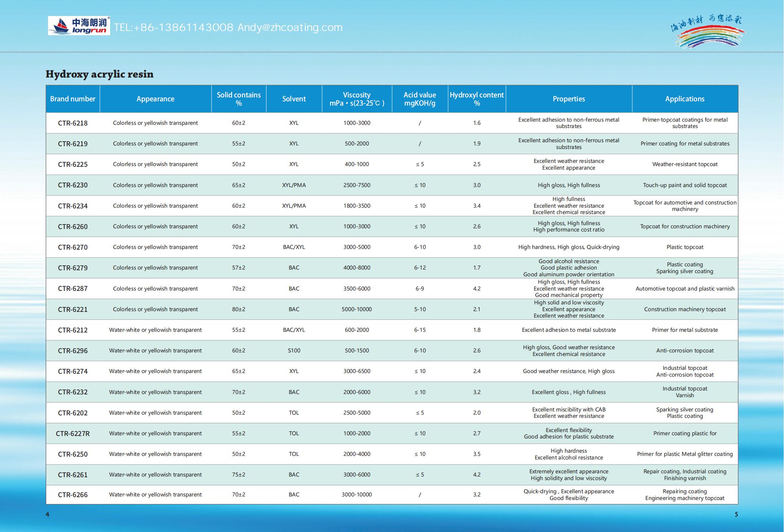Screen dimensions: 784x532
Task: Select brand number CTR-6234
Action: point(73,206)
